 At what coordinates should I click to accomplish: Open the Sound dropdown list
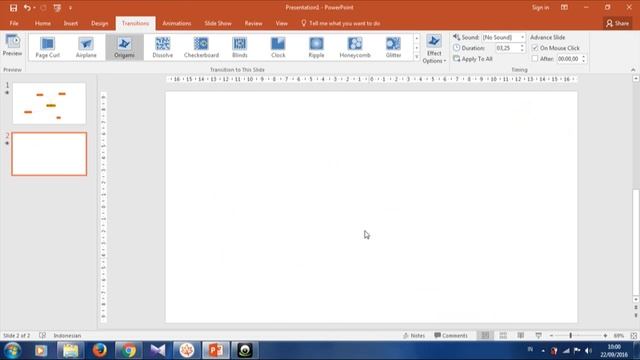(522, 37)
